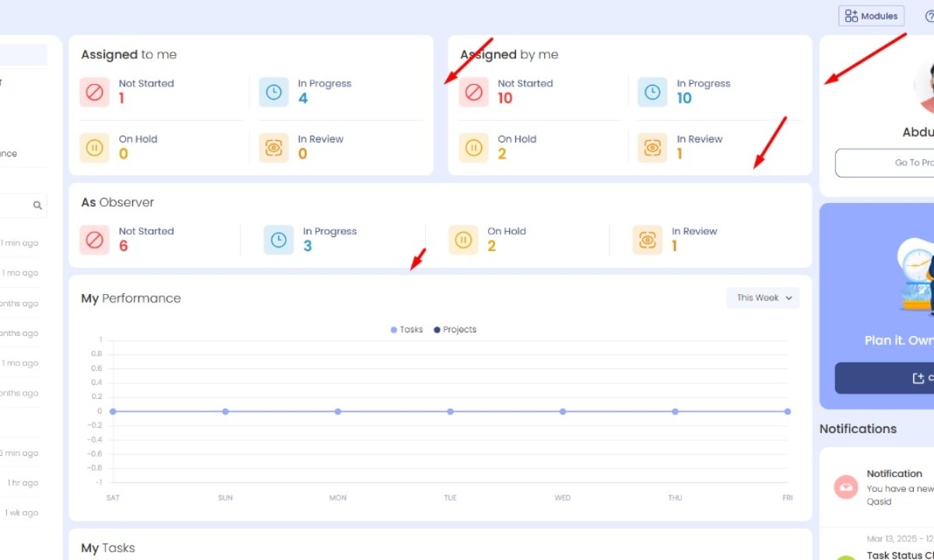The width and height of the screenshot is (934, 560).
Task: Click On Hold pause icon in Assigned by me
Action: (x=473, y=148)
